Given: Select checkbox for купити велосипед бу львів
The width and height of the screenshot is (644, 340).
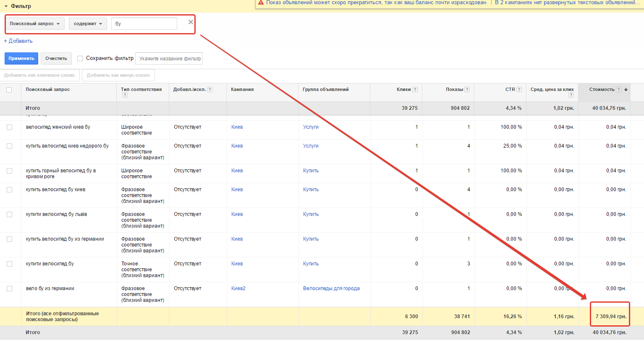Looking at the screenshot, I should coord(9,214).
